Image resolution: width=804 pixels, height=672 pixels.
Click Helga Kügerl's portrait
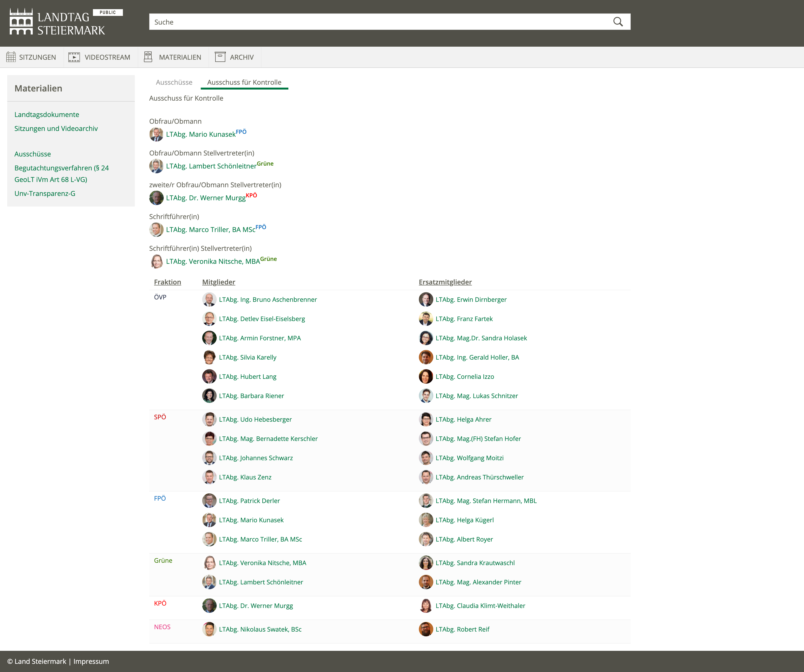[426, 520]
